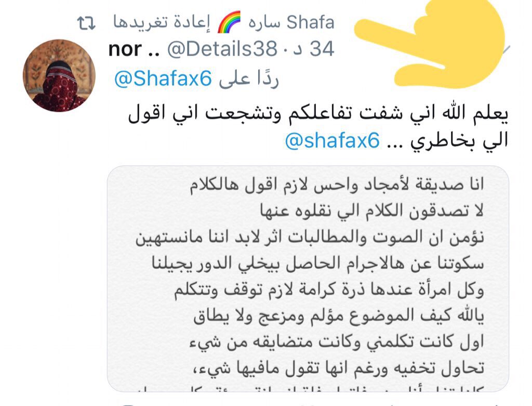
Task: Tap the yellow pointing hand sticker
Action: click(430, 44)
